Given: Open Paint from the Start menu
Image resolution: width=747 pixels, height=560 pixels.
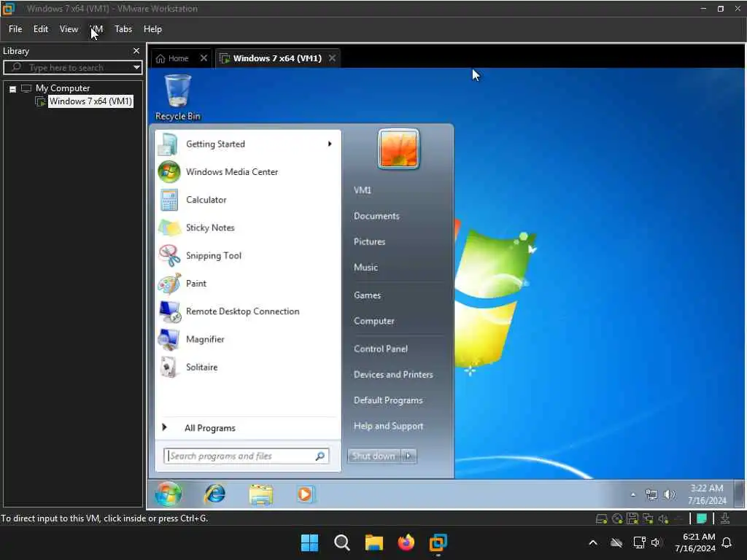Looking at the screenshot, I should [x=248, y=284].
